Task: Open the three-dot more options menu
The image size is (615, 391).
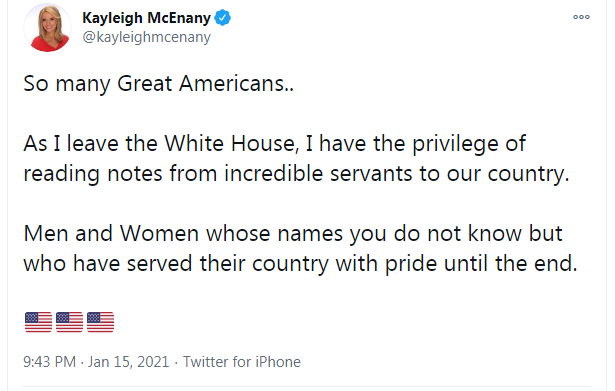Action: pos(581,17)
